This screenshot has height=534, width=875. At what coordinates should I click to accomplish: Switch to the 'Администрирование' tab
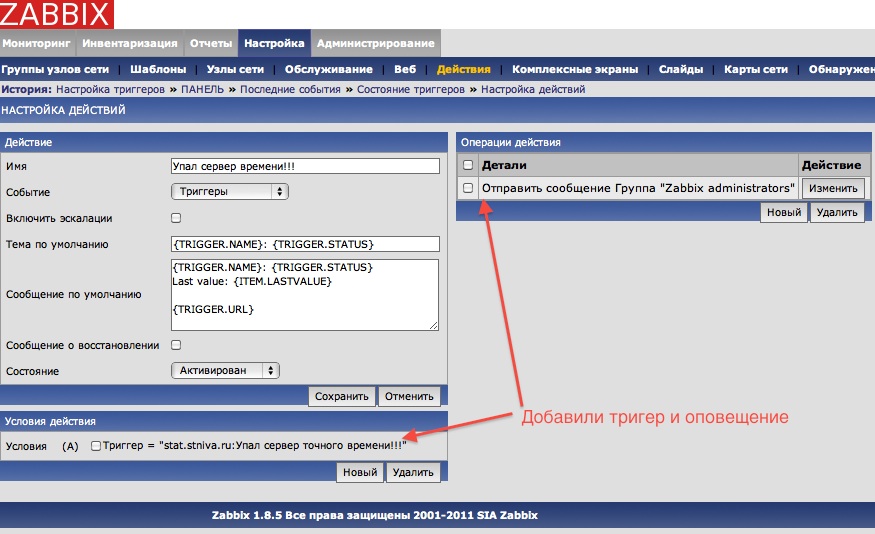point(376,44)
